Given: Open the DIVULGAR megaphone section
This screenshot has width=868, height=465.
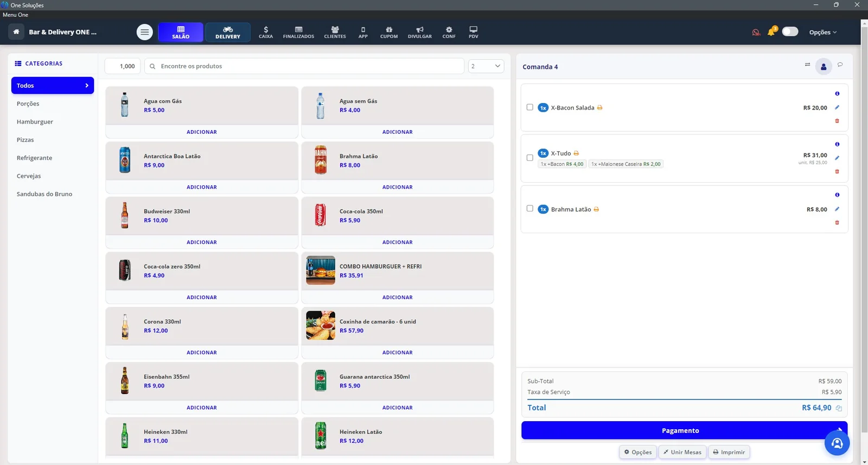Looking at the screenshot, I should (x=420, y=33).
